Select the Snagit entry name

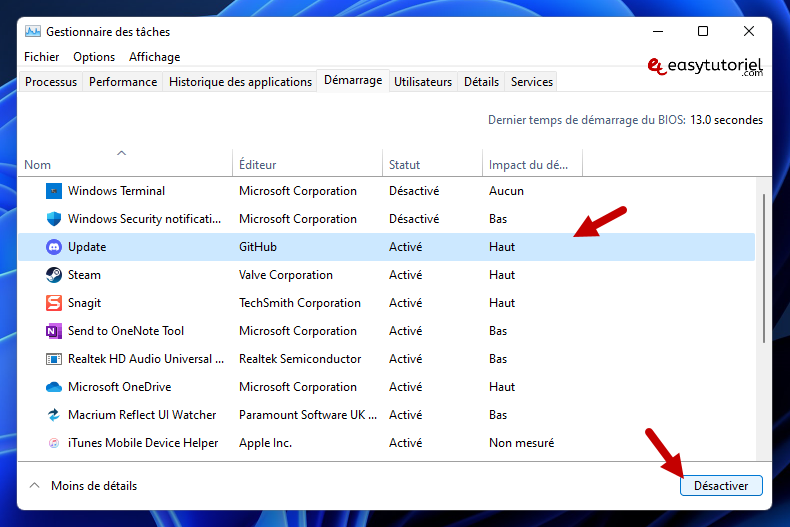pos(85,303)
